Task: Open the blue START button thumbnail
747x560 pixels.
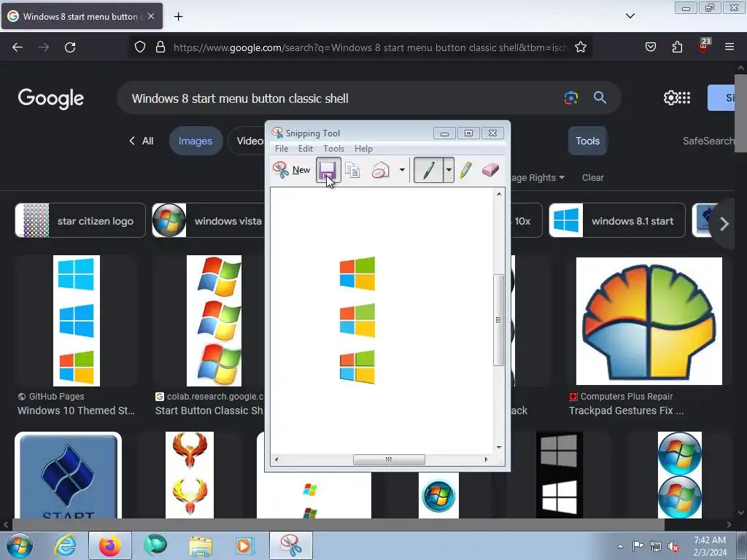Action: (x=68, y=475)
